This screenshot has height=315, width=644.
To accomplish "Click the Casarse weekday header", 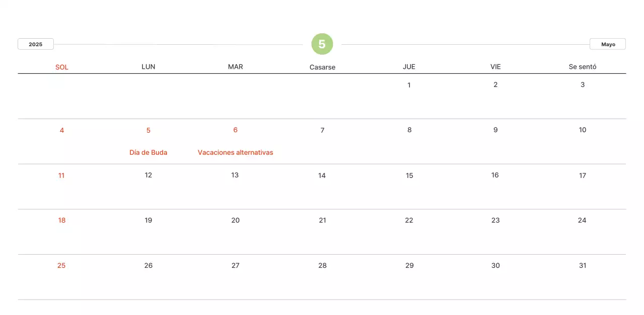I will pyautogui.click(x=323, y=67).
